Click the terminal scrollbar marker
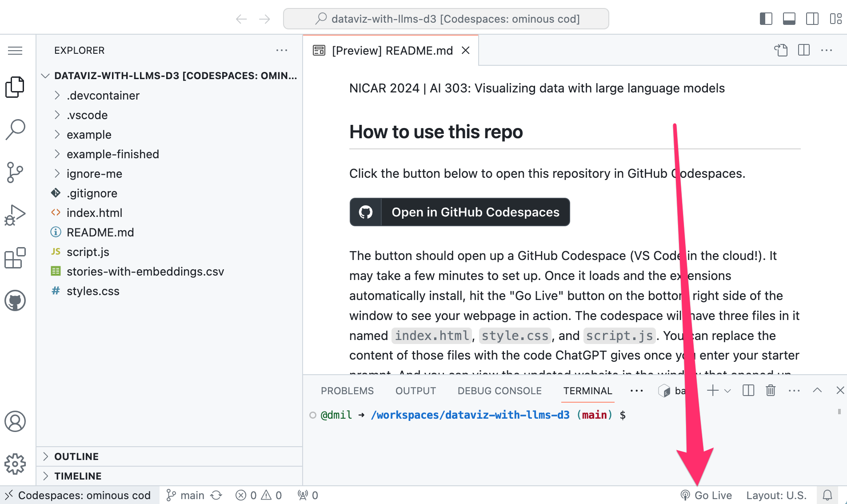Image resolution: width=847 pixels, height=504 pixels. click(x=839, y=412)
